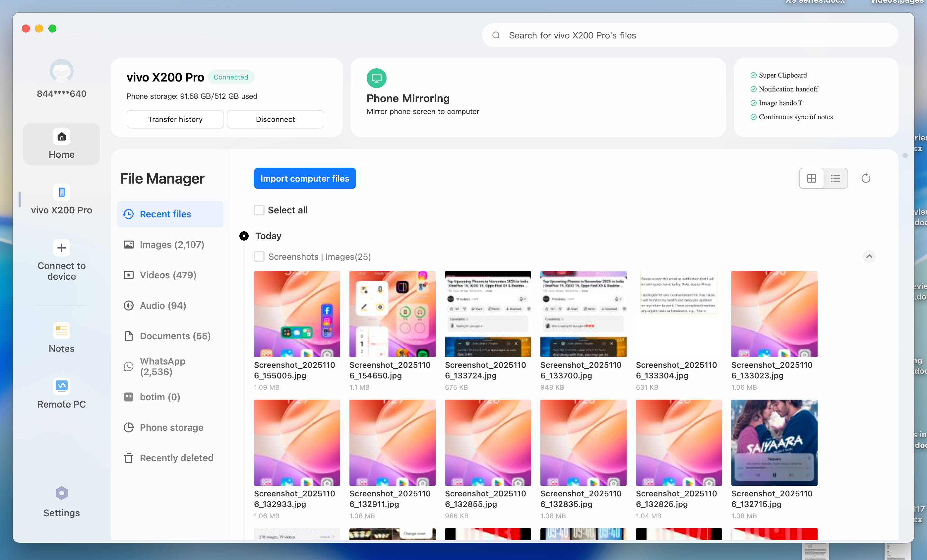This screenshot has height=560, width=927.
Task: Switch to list view layout
Action: pos(835,178)
